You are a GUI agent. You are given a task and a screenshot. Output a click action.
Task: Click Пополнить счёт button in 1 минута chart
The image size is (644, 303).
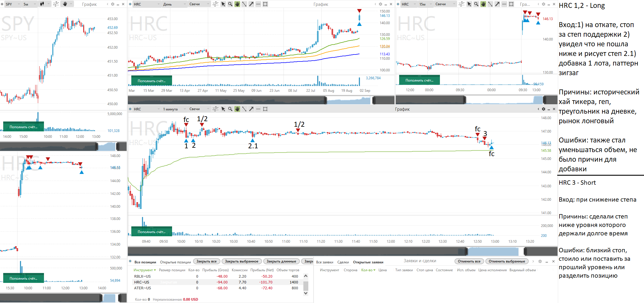(x=152, y=232)
